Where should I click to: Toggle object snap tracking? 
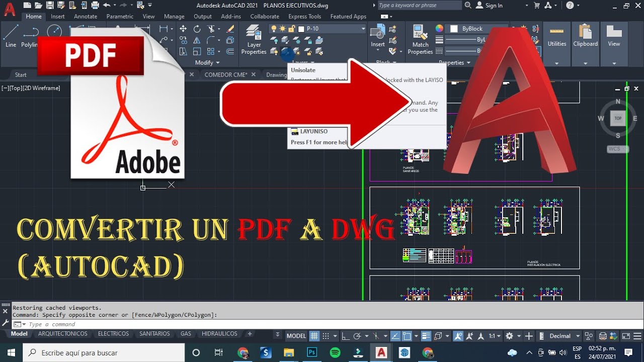pyautogui.click(x=395, y=336)
